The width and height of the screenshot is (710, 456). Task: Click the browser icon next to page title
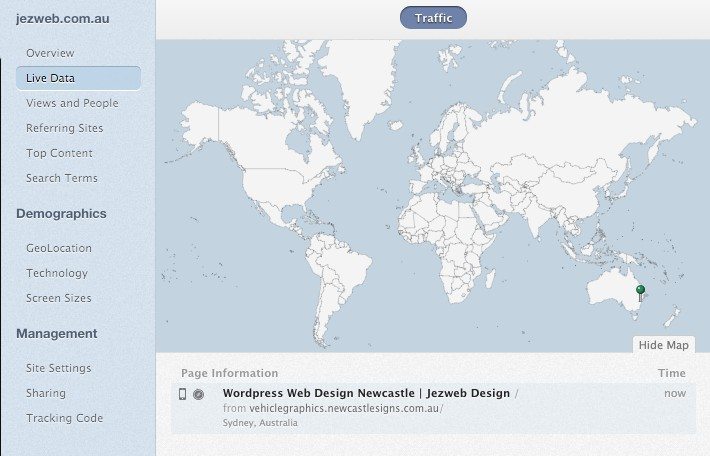[x=198, y=394]
